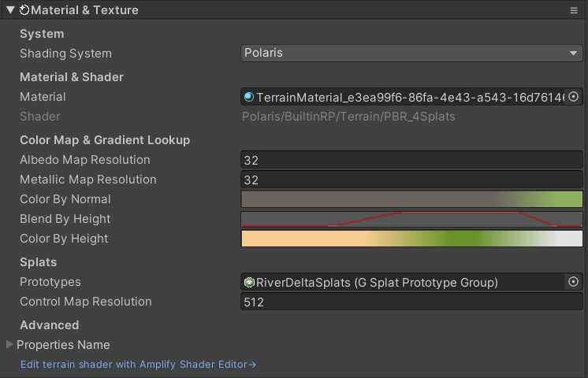Select the TerrainMaterial material field
The height and width of the screenshot is (378, 588).
[x=402, y=97]
